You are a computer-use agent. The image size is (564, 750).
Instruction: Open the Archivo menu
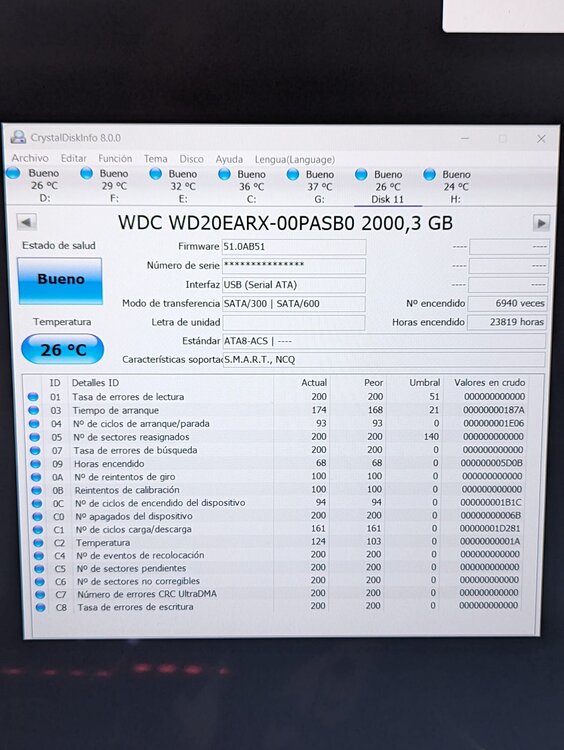[x=30, y=158]
